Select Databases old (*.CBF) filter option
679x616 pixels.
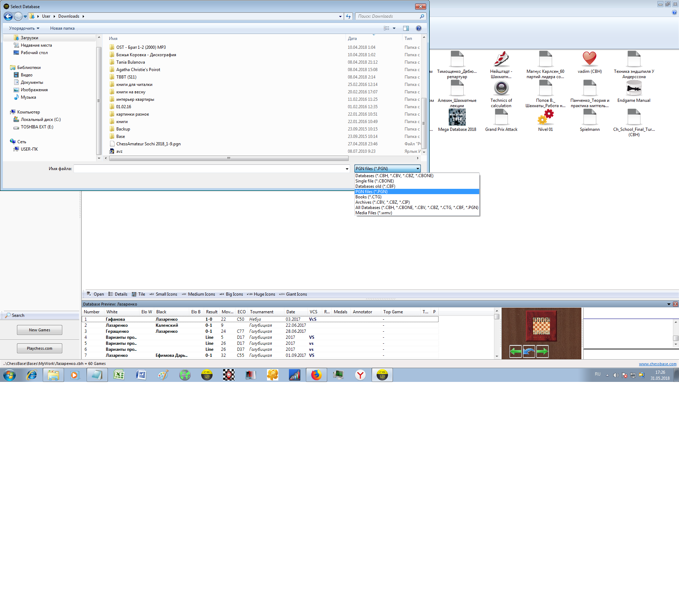pos(417,186)
